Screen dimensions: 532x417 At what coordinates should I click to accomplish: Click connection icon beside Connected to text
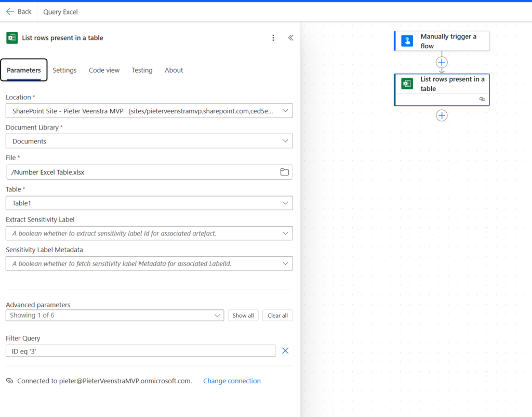pos(9,381)
